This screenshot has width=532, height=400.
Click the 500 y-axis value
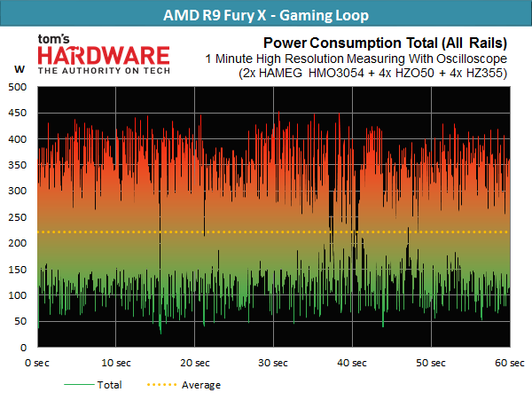click(x=18, y=87)
